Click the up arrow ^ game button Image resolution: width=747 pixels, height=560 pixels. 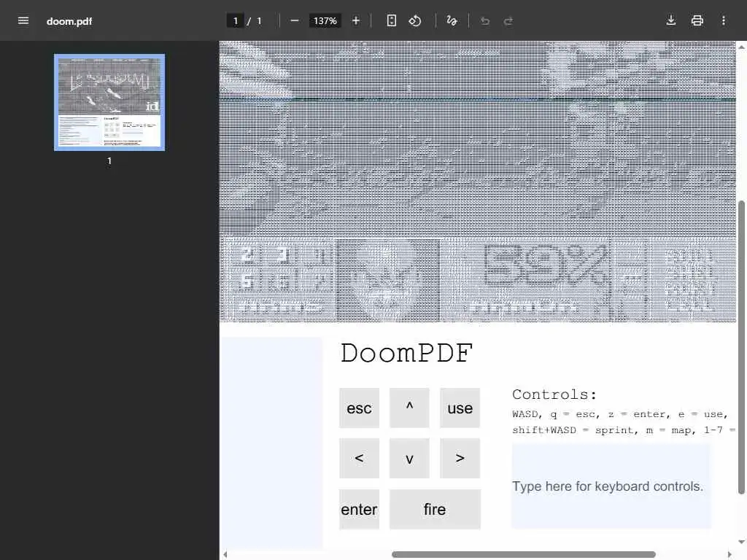[409, 408]
